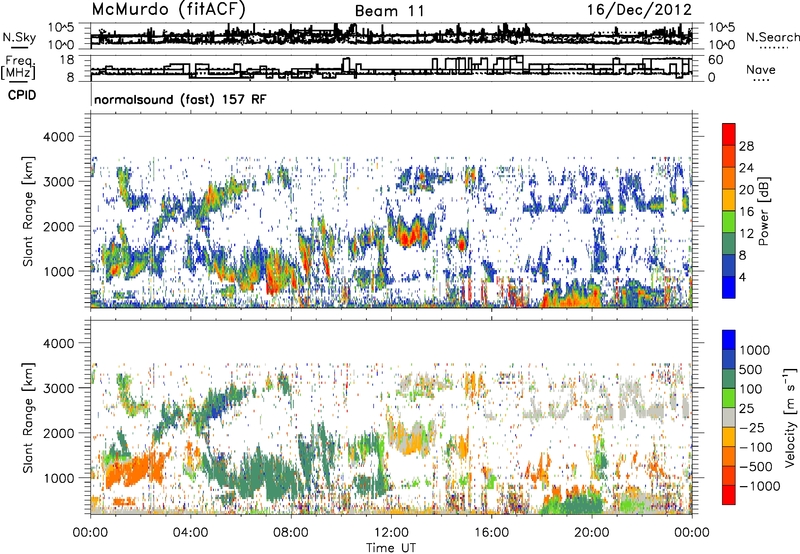Click the '500' Velocity colorbar tick value
The width and height of the screenshot is (800, 554).
[751, 370]
